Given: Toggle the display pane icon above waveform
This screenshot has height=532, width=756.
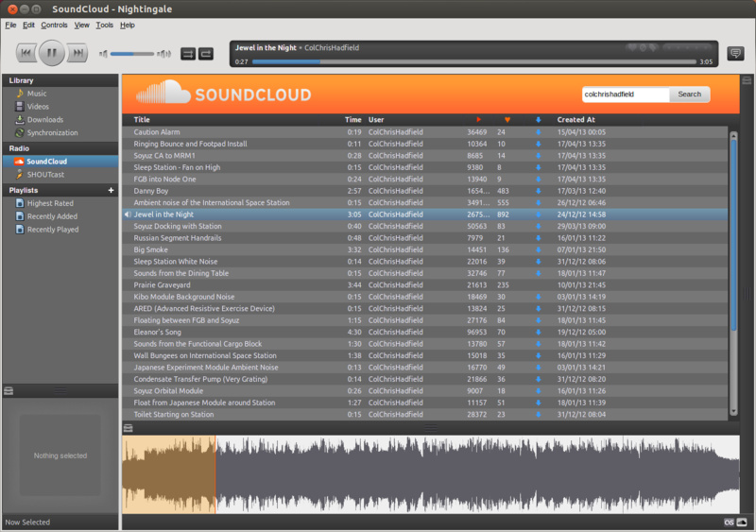Looking at the screenshot, I should click(128, 428).
